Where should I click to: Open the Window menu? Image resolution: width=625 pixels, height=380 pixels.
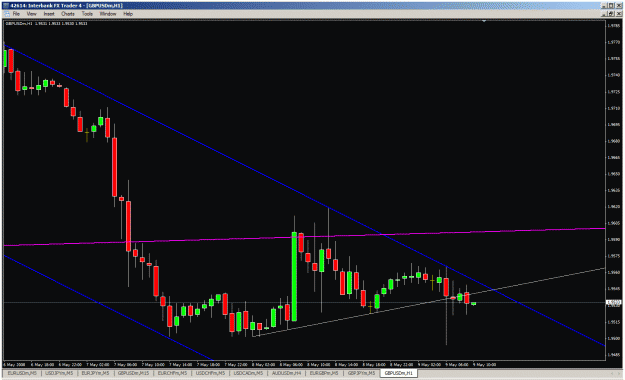(108, 14)
